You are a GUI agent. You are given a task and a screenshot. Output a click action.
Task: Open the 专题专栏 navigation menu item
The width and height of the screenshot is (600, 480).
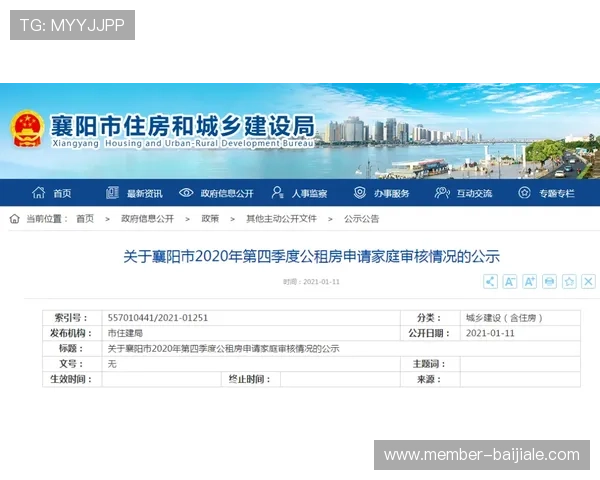(x=557, y=194)
